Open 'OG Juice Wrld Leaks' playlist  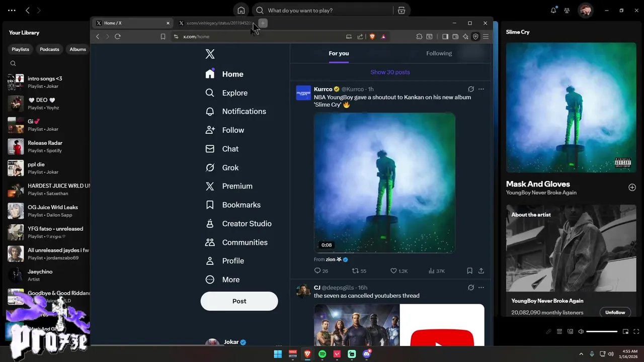coord(49,211)
